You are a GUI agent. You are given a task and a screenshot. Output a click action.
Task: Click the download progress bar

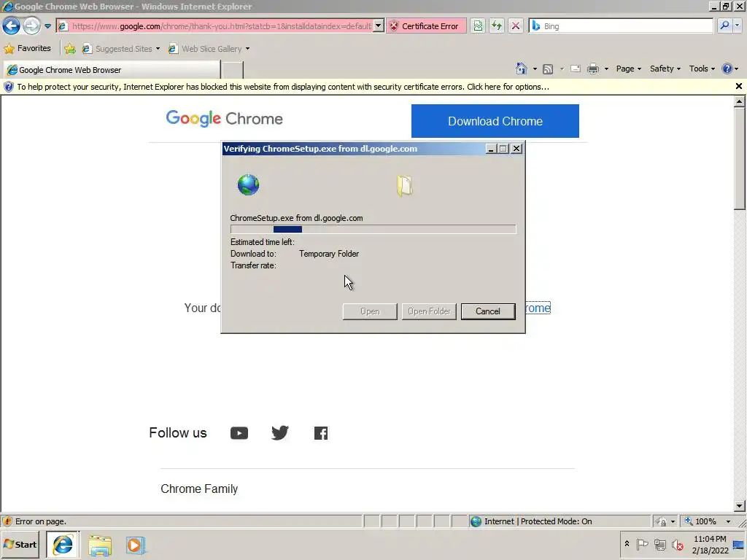tap(373, 229)
